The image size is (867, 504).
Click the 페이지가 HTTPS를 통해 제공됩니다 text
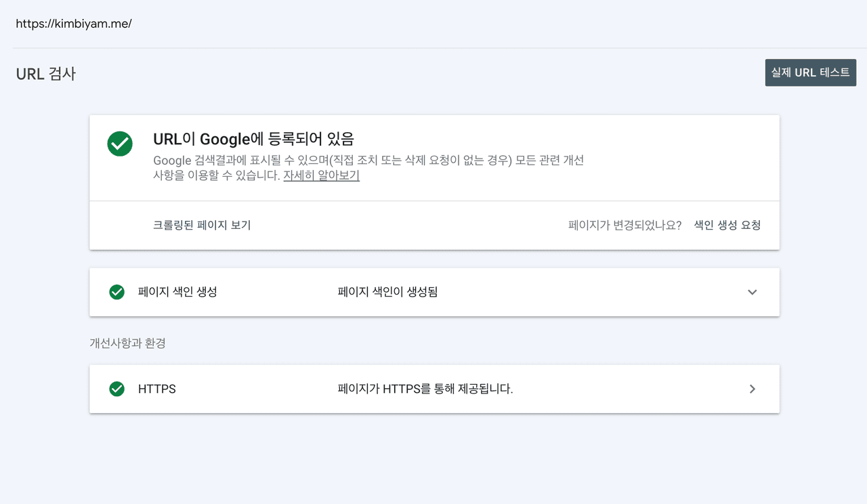click(425, 389)
